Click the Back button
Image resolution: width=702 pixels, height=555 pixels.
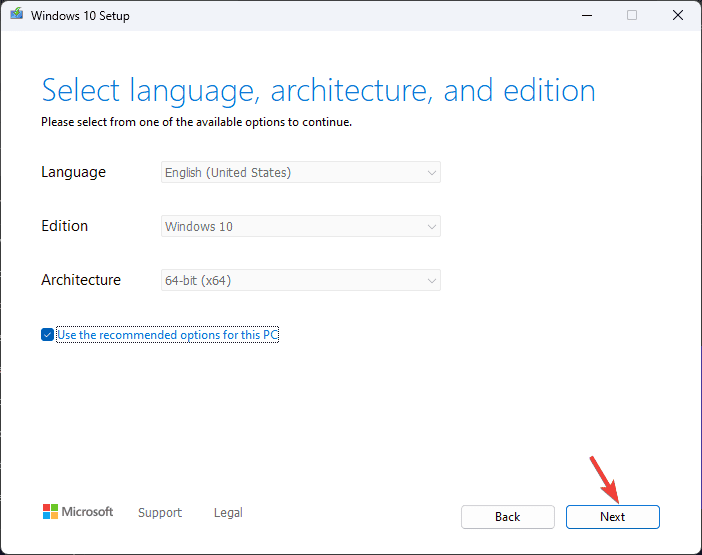click(x=508, y=517)
